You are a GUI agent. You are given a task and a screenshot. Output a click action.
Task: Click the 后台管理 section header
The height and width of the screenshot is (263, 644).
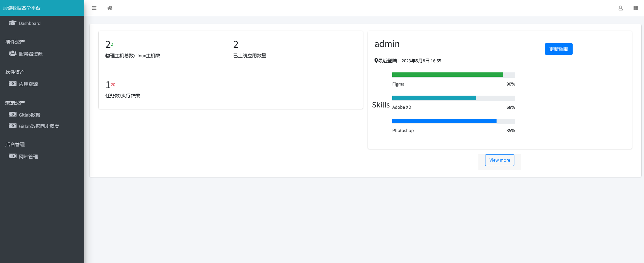point(15,144)
